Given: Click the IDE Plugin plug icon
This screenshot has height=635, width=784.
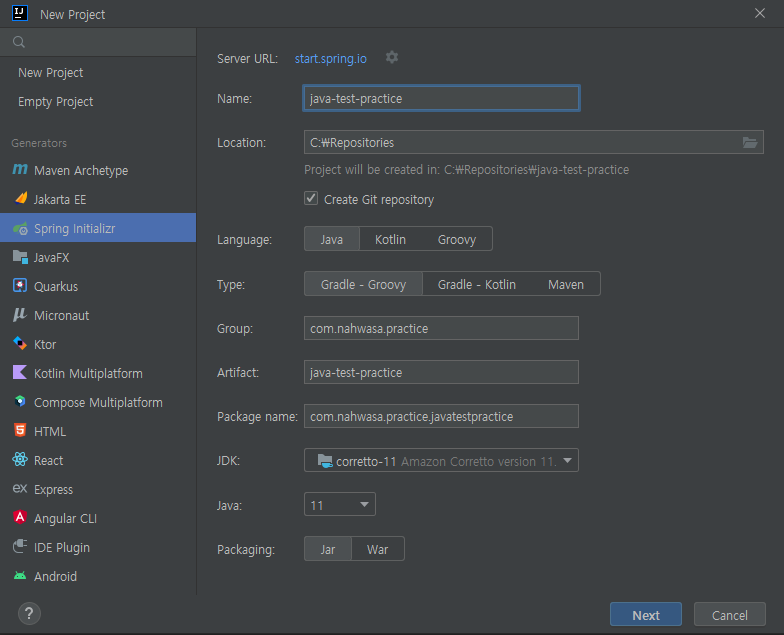Looking at the screenshot, I should (20, 546).
